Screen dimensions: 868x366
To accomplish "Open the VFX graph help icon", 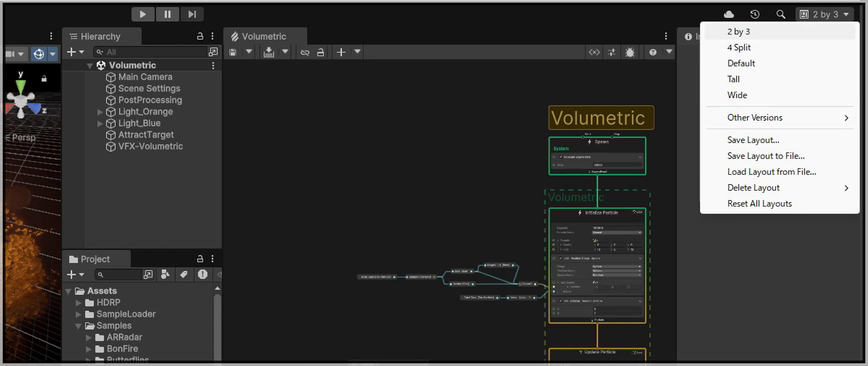I will click(x=653, y=52).
